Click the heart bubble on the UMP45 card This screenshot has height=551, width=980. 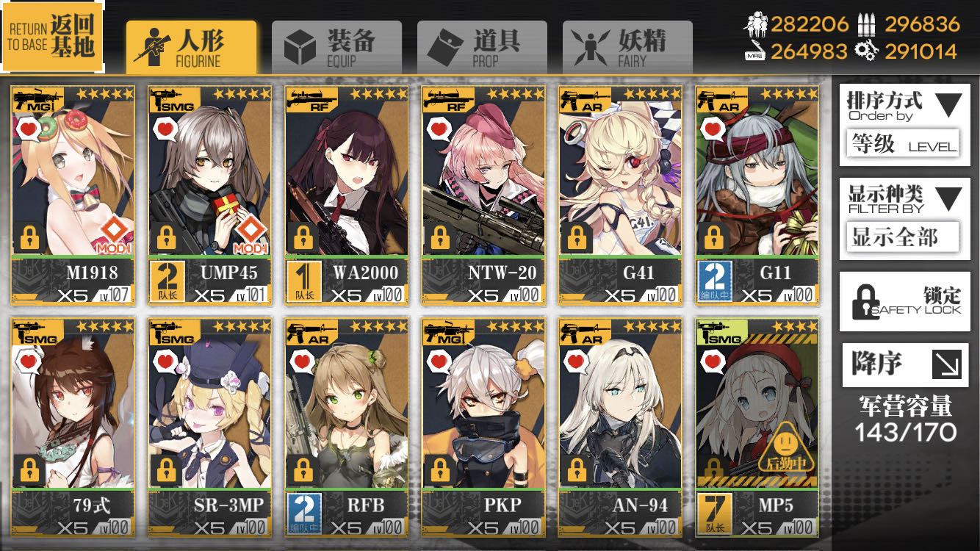(x=166, y=129)
